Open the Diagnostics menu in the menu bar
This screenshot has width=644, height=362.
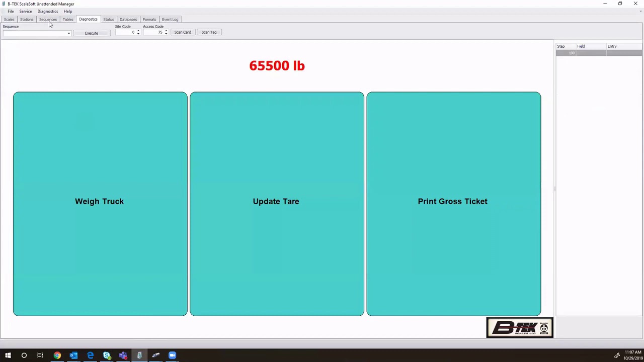click(x=48, y=11)
